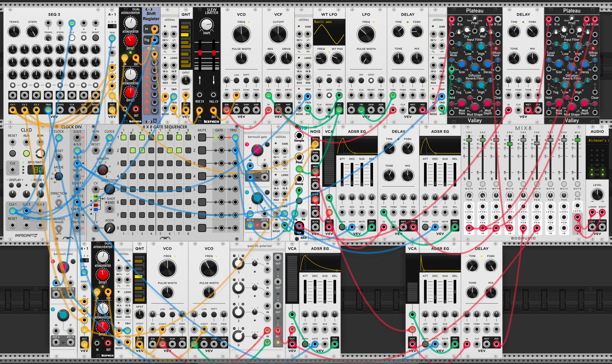Mute MIX8 channel CH1
Image resolution: width=612 pixels, height=364 pixels.
(469, 184)
